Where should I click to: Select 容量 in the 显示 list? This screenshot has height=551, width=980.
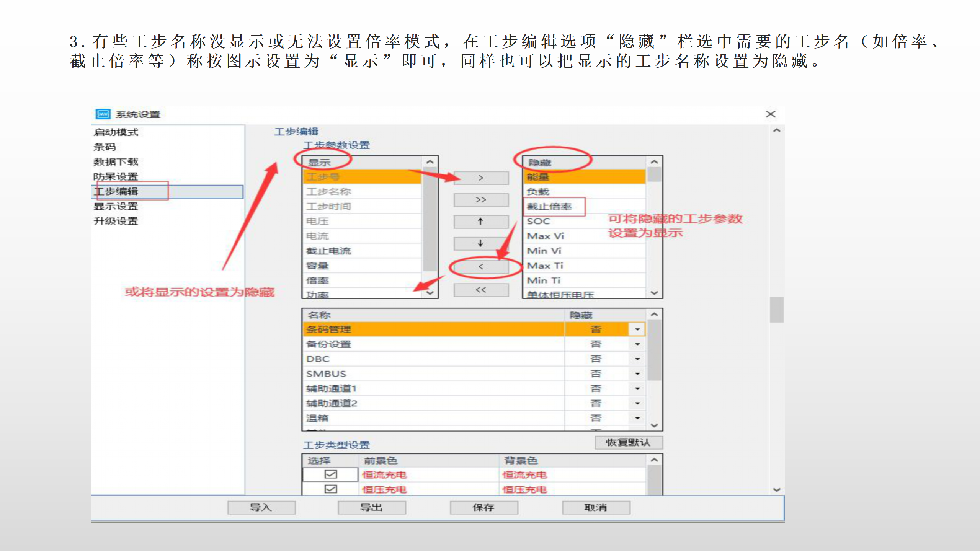(362, 266)
